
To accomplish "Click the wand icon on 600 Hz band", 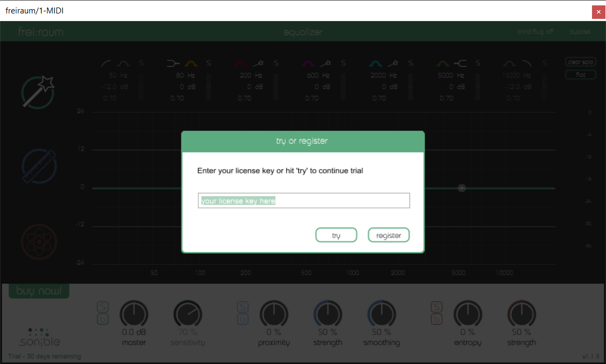I will click(326, 63).
